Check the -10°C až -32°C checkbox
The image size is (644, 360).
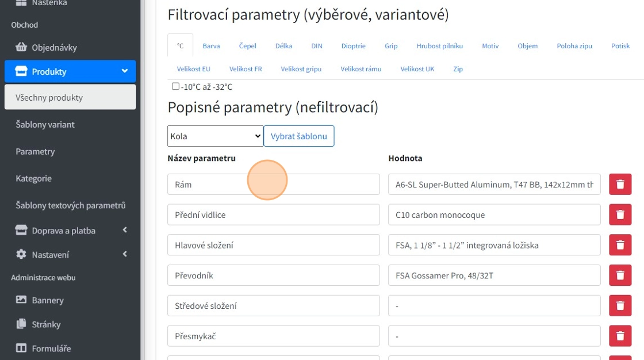pos(175,86)
